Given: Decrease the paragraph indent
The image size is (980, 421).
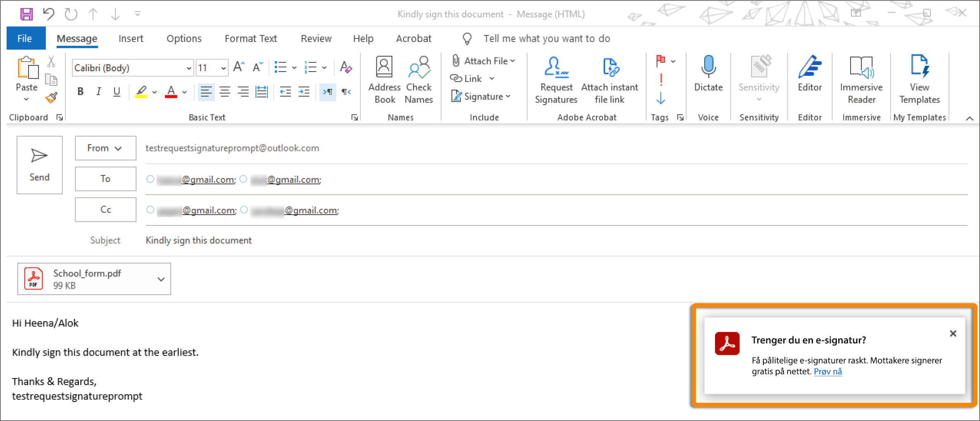Looking at the screenshot, I should pyautogui.click(x=285, y=91).
